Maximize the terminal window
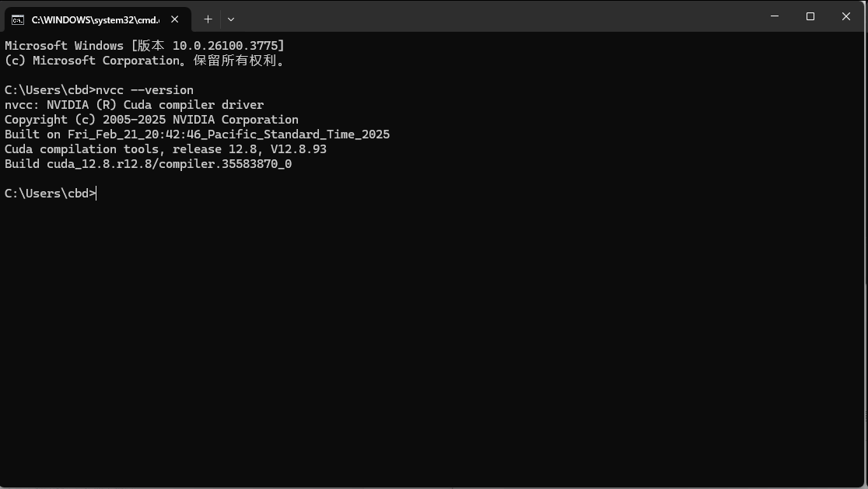868x489 pixels. click(x=810, y=16)
